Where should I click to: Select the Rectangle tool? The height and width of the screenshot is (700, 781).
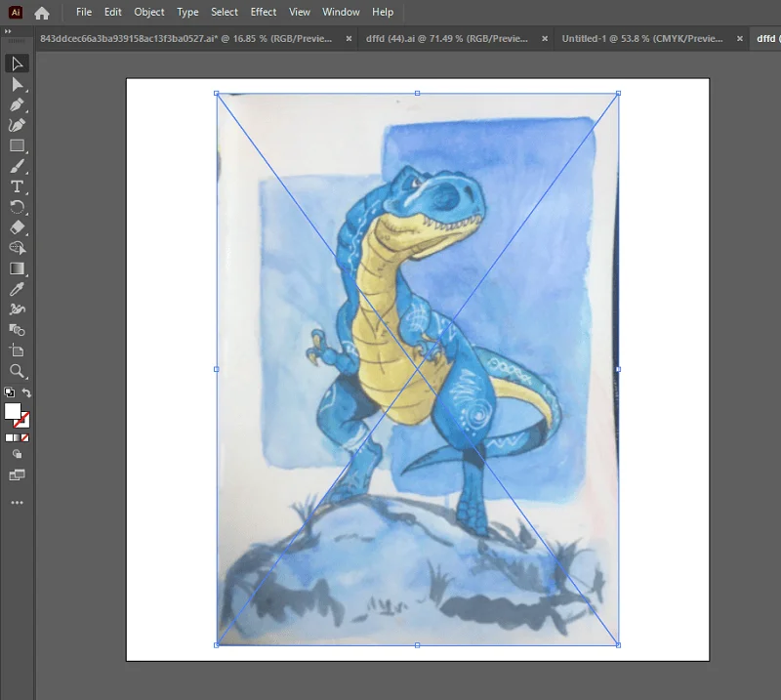coord(17,145)
